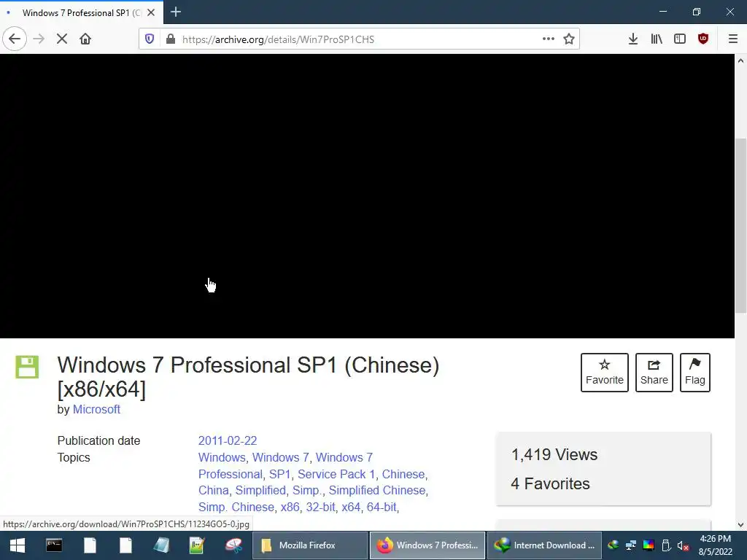Open the paint brush taskbar icon
The width and height of the screenshot is (747, 560).
[x=233, y=545]
